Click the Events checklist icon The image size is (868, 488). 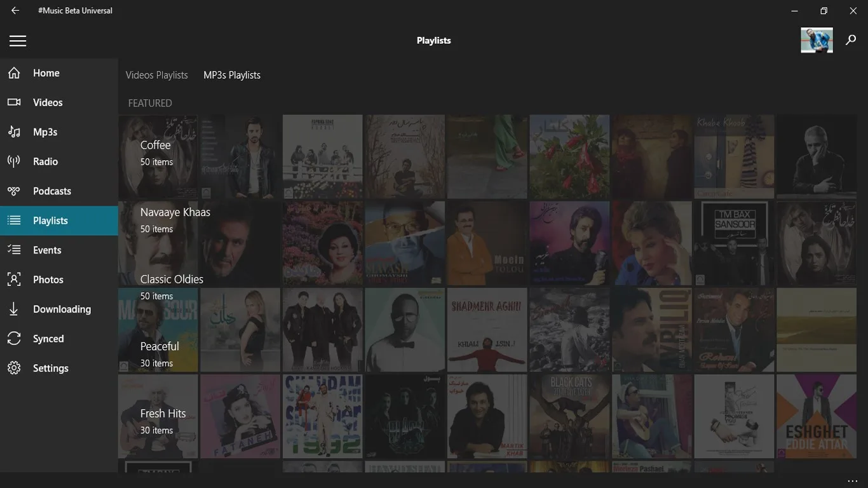click(14, 250)
